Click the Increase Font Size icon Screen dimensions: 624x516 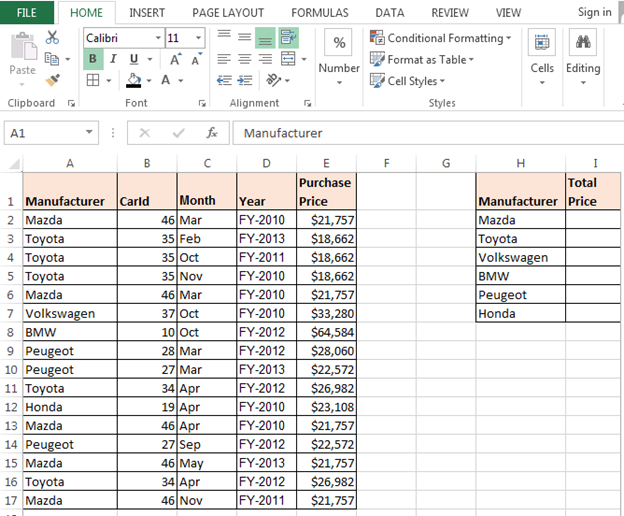coord(176,59)
